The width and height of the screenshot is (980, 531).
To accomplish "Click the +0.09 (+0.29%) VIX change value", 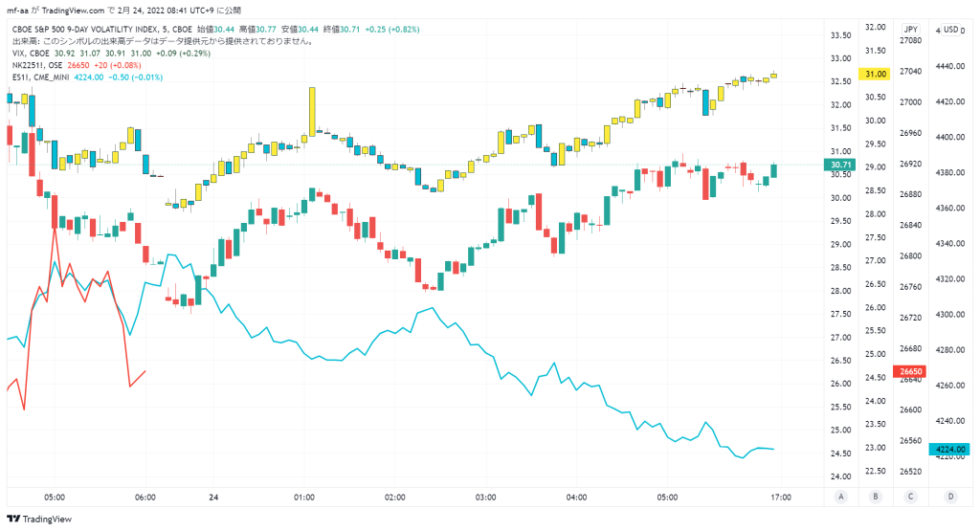I will (x=183, y=54).
